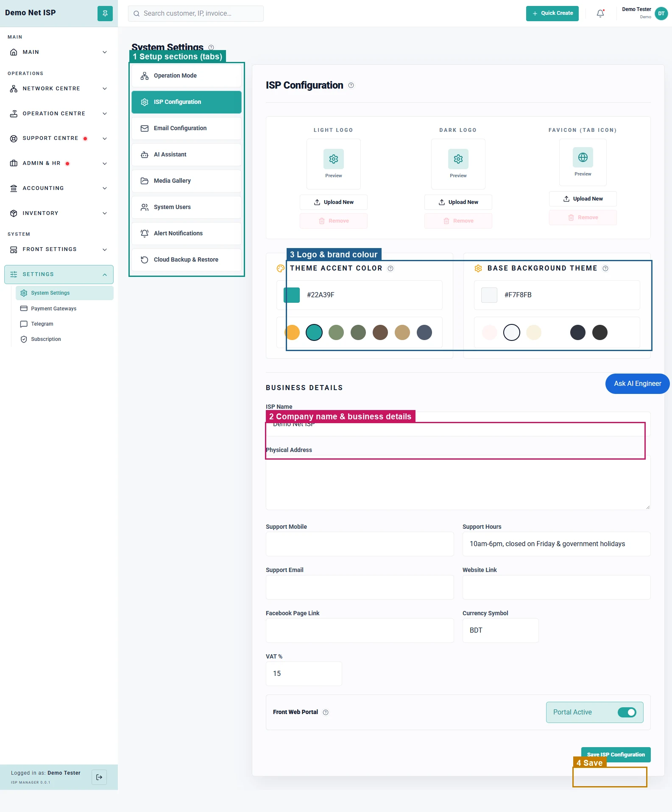Screen dimensions: 672x812
Task: Click the Light Logo preview thumbnail
Action: pos(334,164)
